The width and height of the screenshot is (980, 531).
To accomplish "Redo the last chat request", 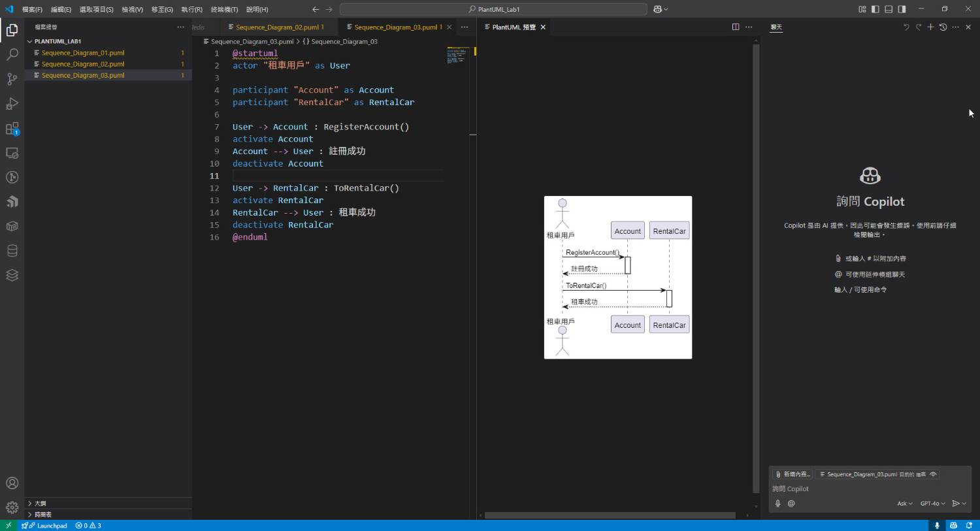I will point(918,27).
